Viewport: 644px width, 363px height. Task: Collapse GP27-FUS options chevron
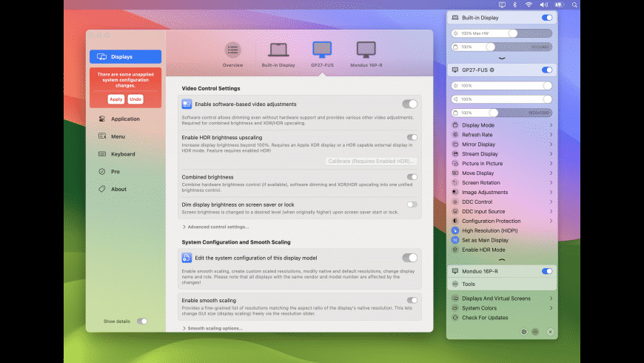(502, 260)
